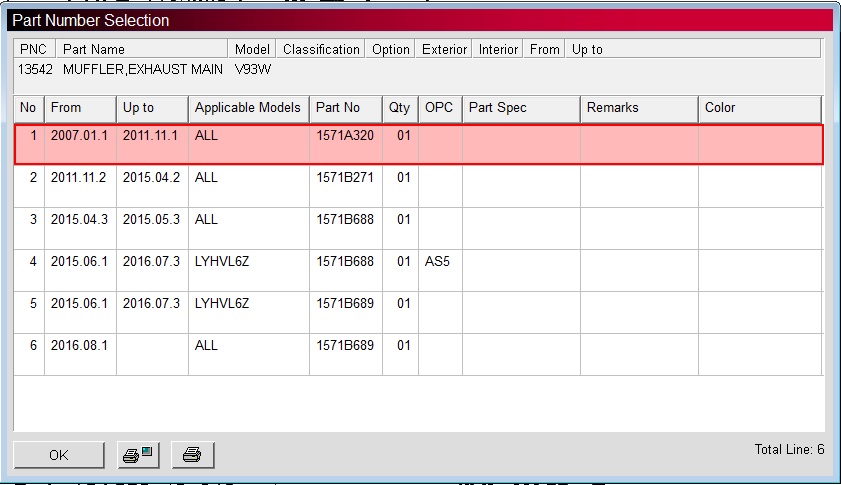The image size is (841, 485).
Task: Click the Part Spec column header
Action: tap(520, 108)
